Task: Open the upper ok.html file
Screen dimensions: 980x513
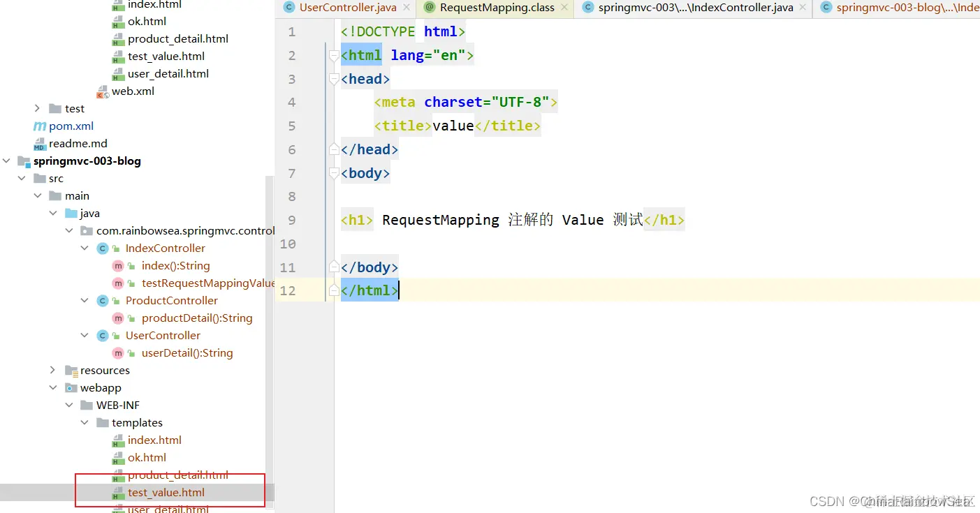Action: (147, 21)
